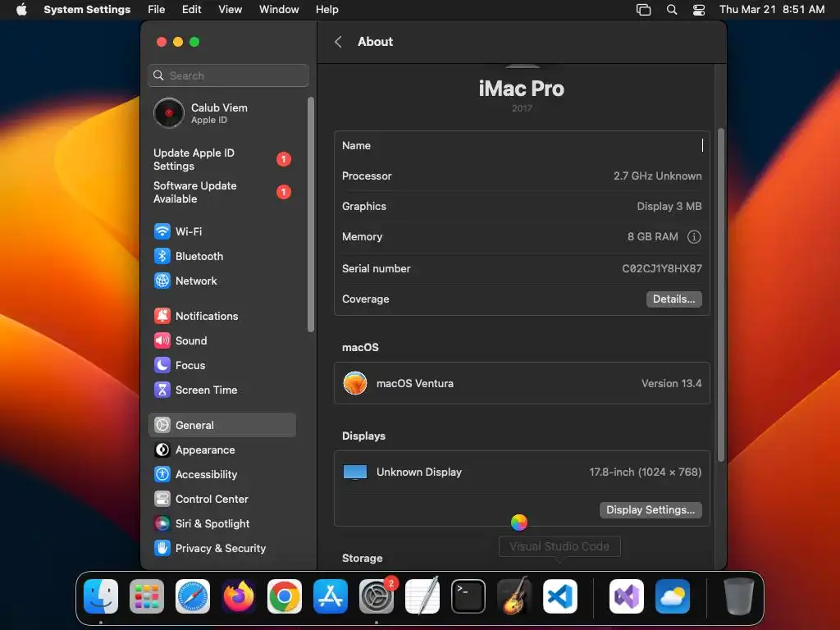Launch Google Chrome from the Dock

click(285, 596)
